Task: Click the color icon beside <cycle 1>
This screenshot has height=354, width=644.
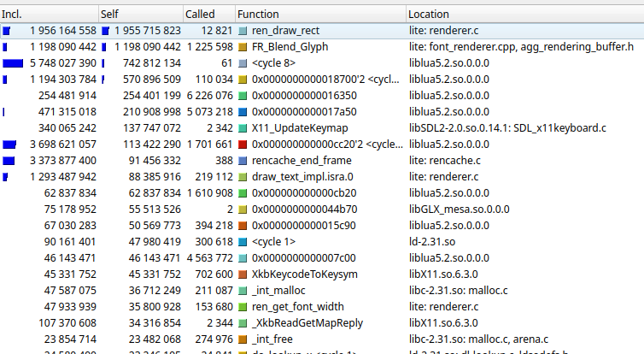Action: tap(243, 242)
